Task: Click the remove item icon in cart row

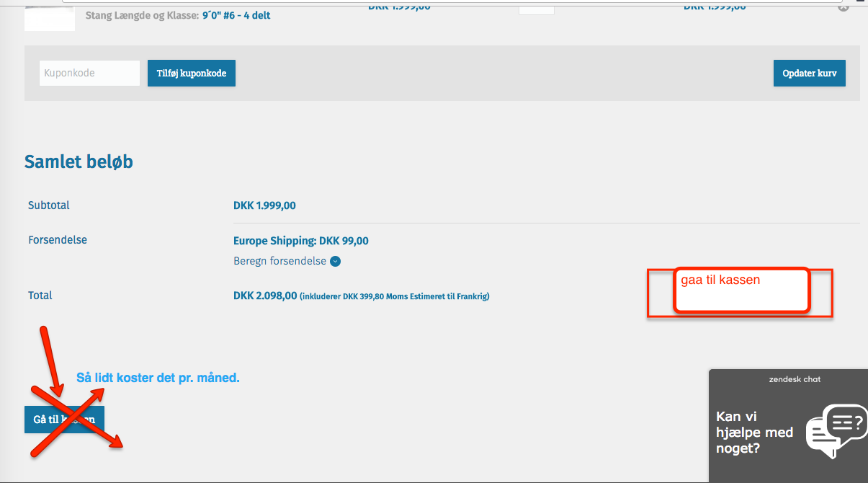Action: tap(843, 7)
